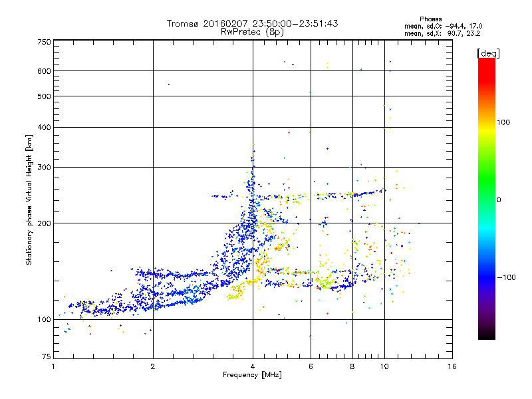The height and width of the screenshot is (399, 532).
Task: Click the 'Phases' heading text
Action: (x=430, y=19)
